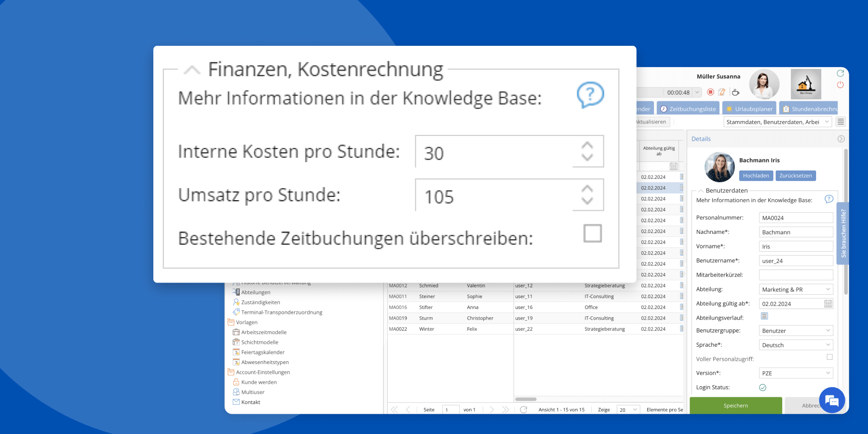Click the red power logout icon
Screen dimensions: 868x434
click(x=840, y=85)
